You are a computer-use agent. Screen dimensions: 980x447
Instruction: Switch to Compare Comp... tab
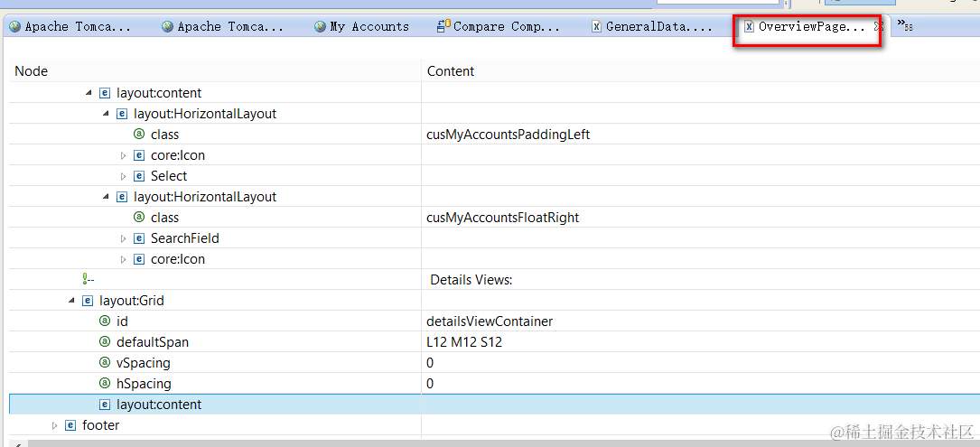tap(498, 26)
